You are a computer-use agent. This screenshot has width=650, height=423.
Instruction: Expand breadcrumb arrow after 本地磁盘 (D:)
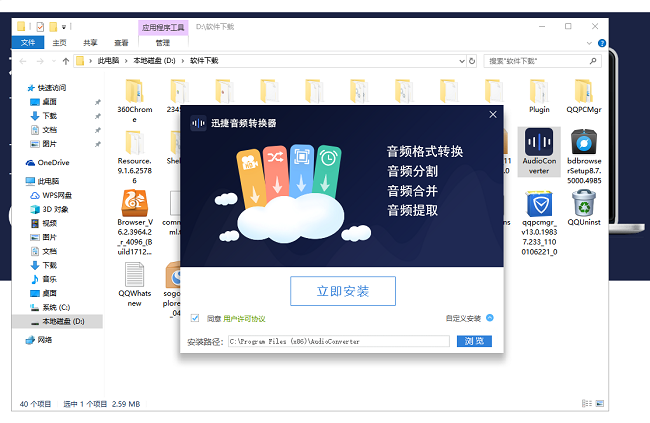tap(182, 61)
